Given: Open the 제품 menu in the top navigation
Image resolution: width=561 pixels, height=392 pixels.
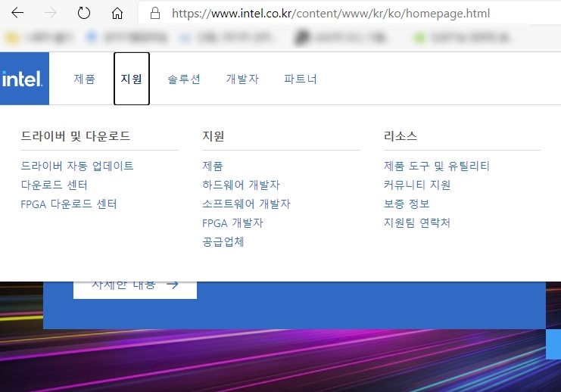Looking at the screenshot, I should pyautogui.click(x=85, y=79).
